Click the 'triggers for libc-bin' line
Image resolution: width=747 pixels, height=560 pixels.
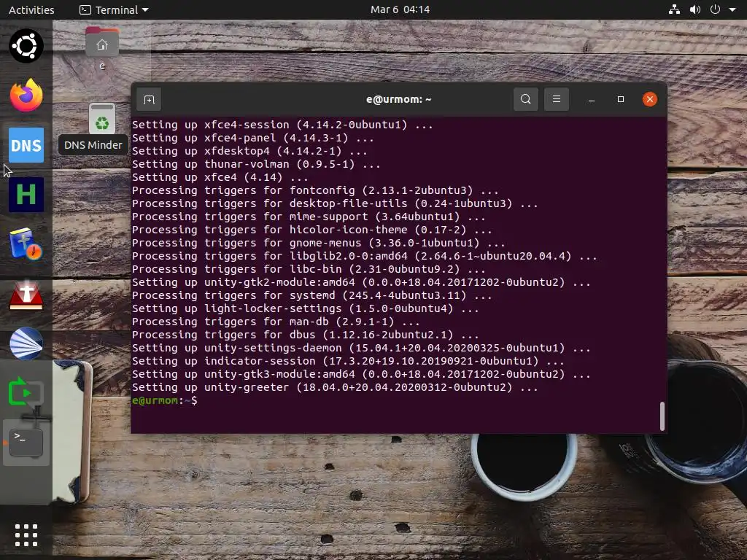[309, 269]
